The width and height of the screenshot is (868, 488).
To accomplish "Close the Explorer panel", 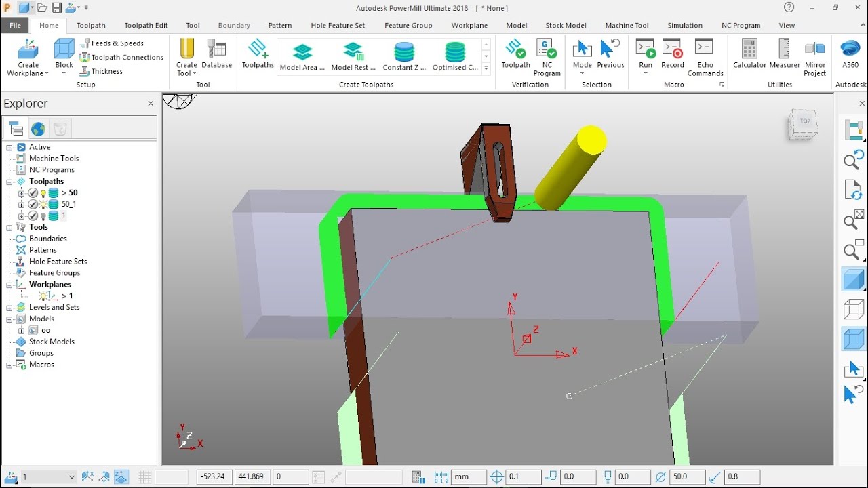I will point(151,104).
